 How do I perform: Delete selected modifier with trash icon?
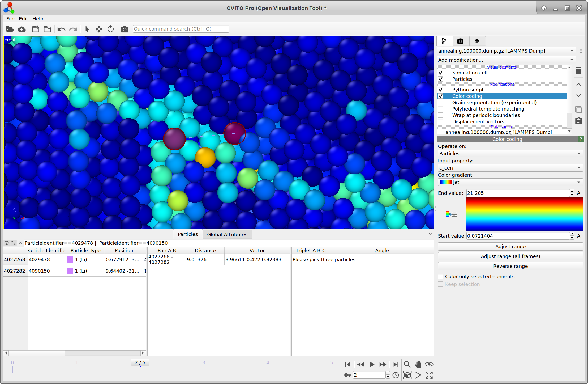point(578,71)
